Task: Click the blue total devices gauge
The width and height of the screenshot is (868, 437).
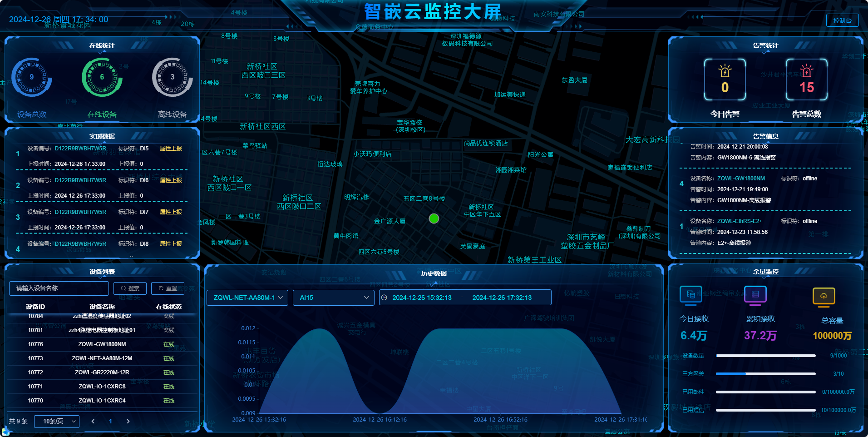Action: coord(32,77)
